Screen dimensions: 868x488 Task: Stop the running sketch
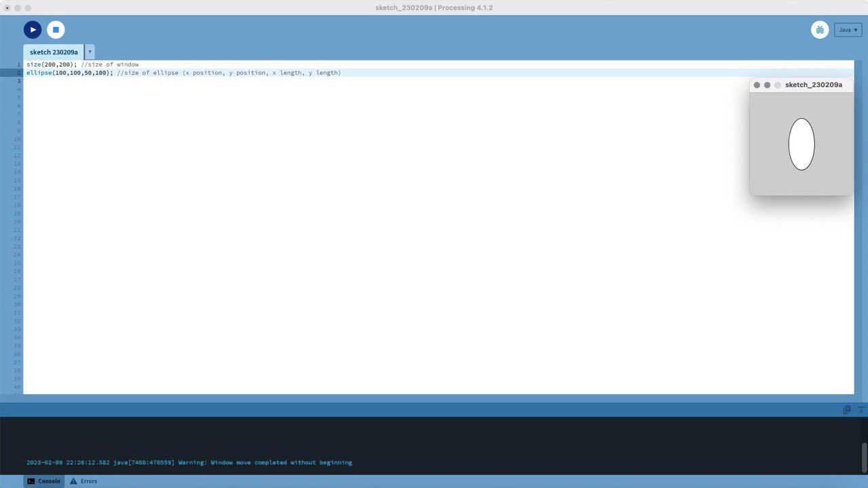(56, 30)
